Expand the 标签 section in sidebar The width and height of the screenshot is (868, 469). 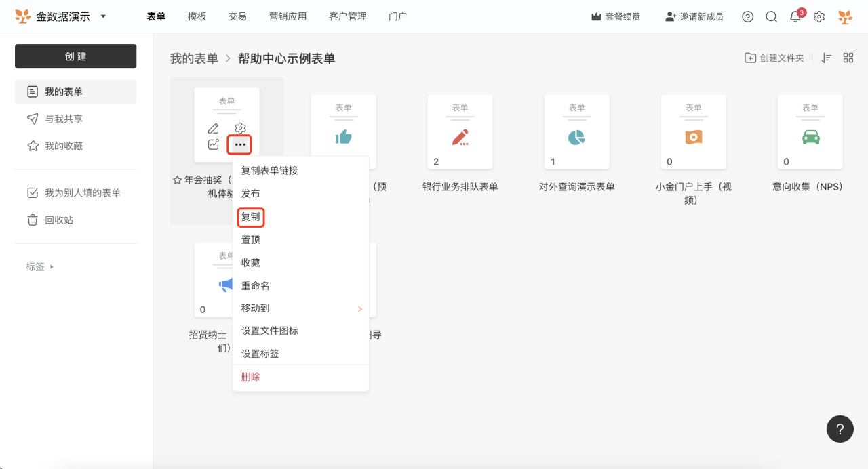[40, 267]
